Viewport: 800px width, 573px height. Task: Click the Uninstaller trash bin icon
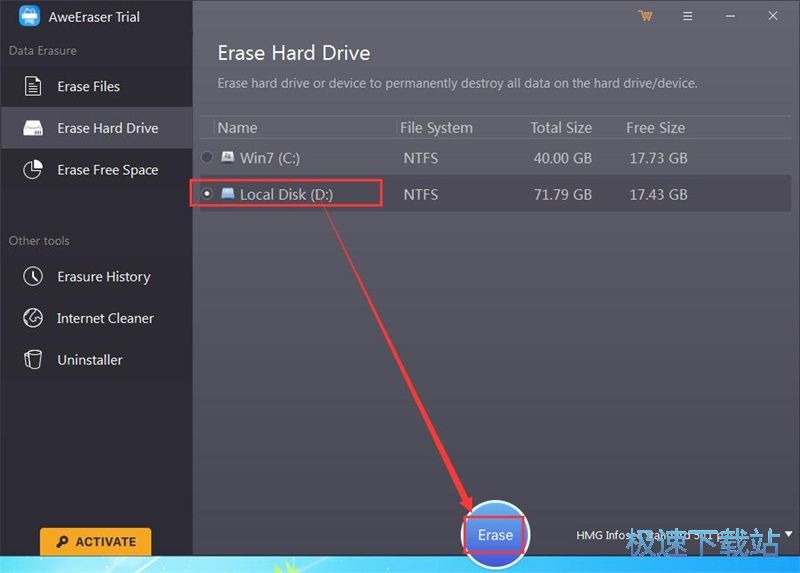click(33, 359)
